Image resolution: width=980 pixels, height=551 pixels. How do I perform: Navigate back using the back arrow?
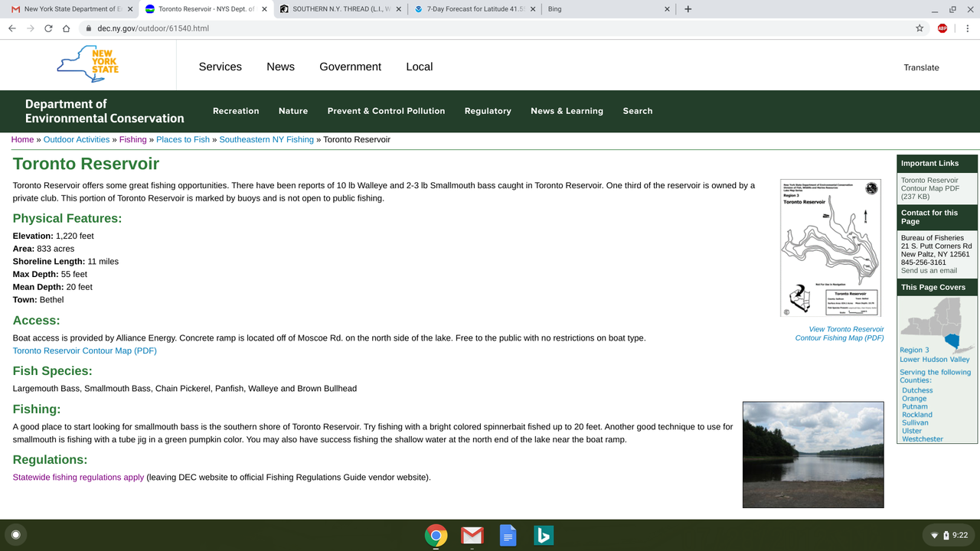11,26
